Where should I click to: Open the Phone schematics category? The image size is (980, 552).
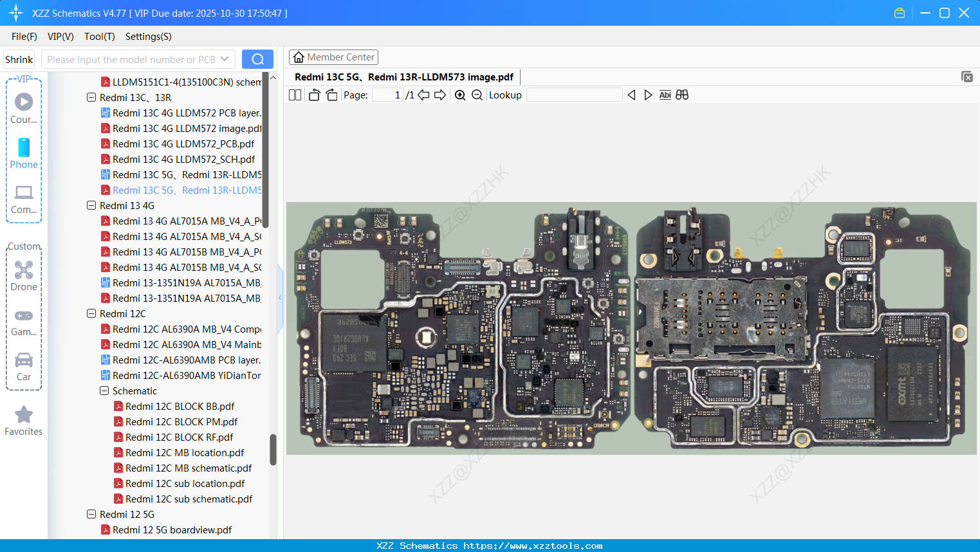(x=23, y=155)
